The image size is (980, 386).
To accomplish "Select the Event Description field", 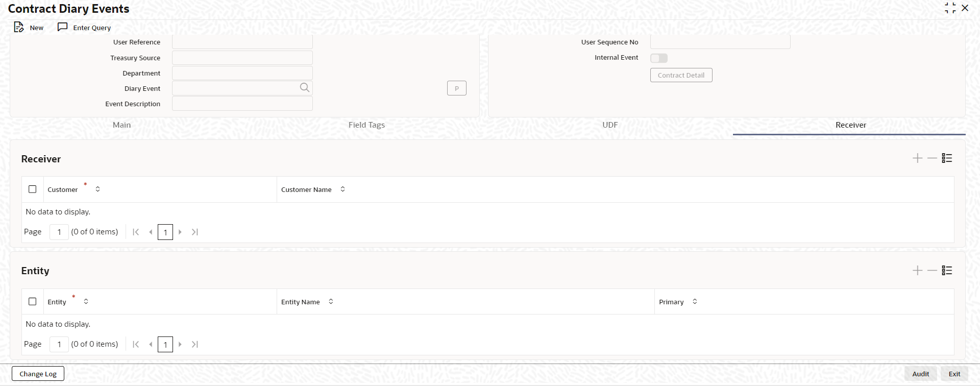I will click(242, 104).
